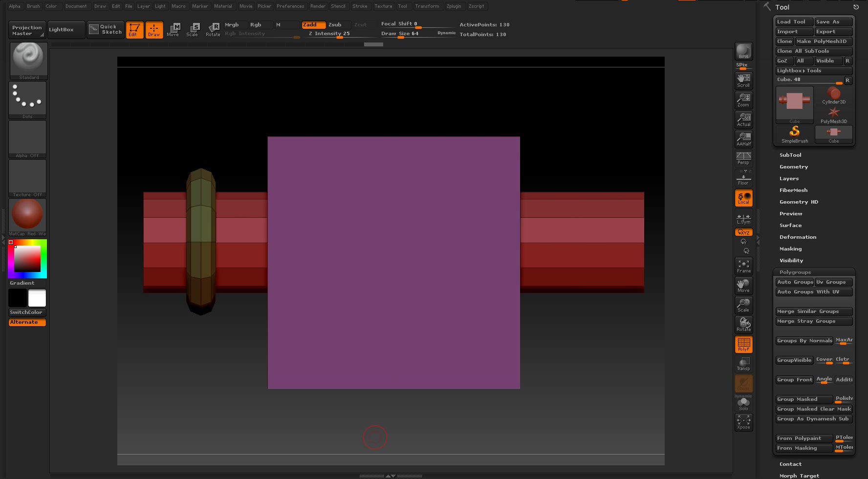
Task: Select the Scroll canvas tool
Action: (x=743, y=80)
